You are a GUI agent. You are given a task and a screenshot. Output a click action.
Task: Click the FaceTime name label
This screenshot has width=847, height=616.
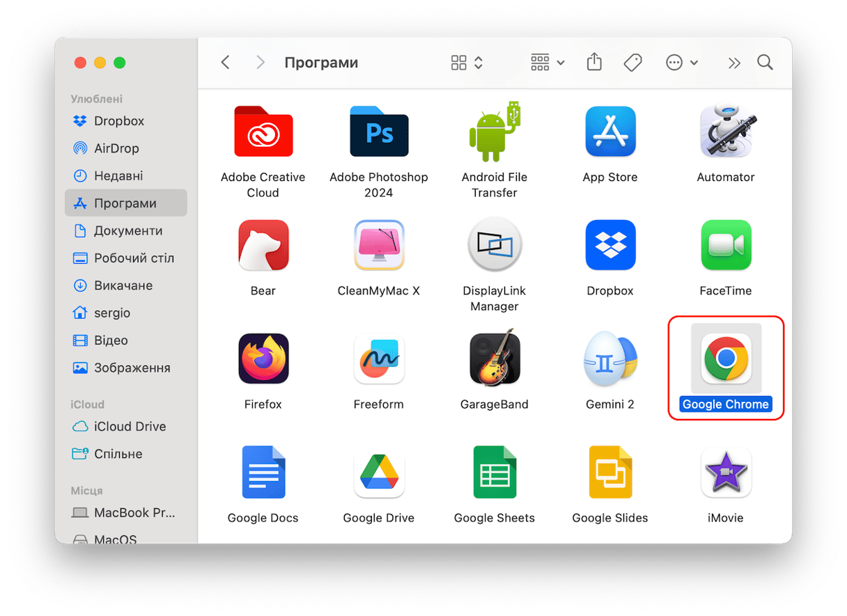726,291
